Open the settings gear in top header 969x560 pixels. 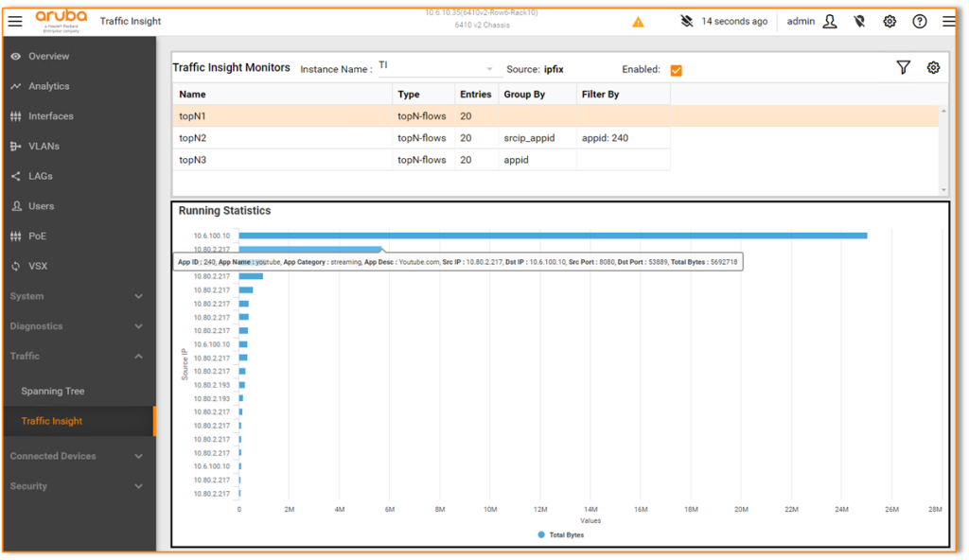click(890, 22)
